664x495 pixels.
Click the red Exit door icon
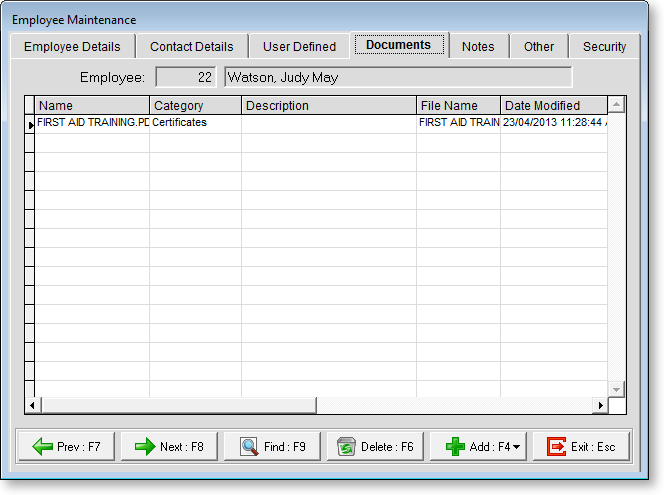[x=556, y=447]
